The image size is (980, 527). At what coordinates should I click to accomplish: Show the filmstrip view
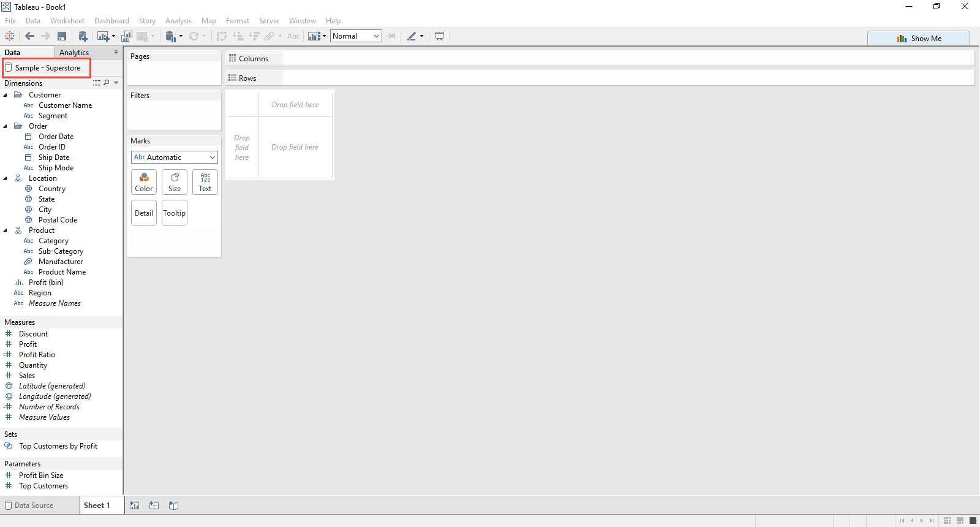click(x=960, y=520)
